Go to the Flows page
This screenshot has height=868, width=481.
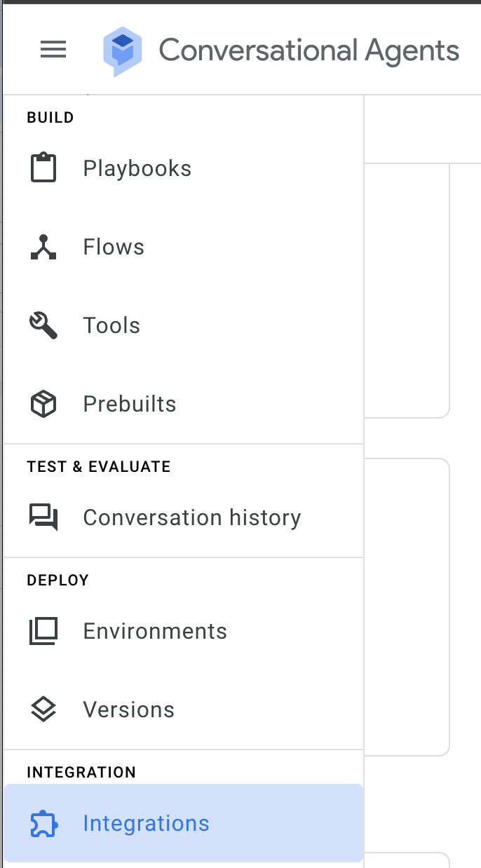pos(114,247)
